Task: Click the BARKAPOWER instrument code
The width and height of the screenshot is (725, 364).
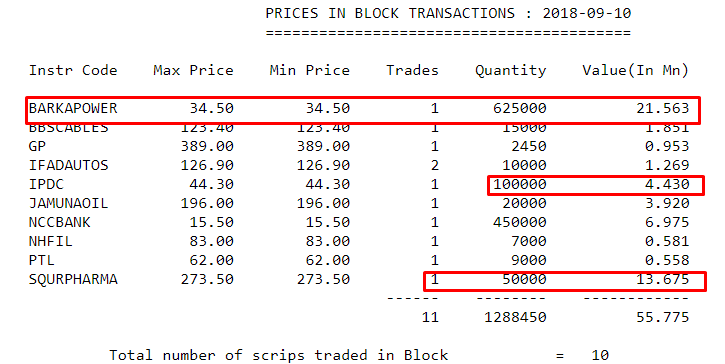Action: point(73,108)
